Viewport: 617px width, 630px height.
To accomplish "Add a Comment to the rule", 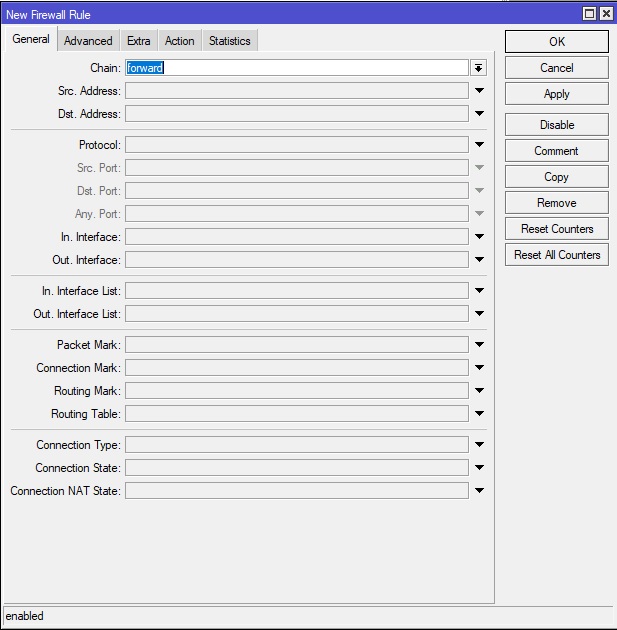I will [556, 151].
